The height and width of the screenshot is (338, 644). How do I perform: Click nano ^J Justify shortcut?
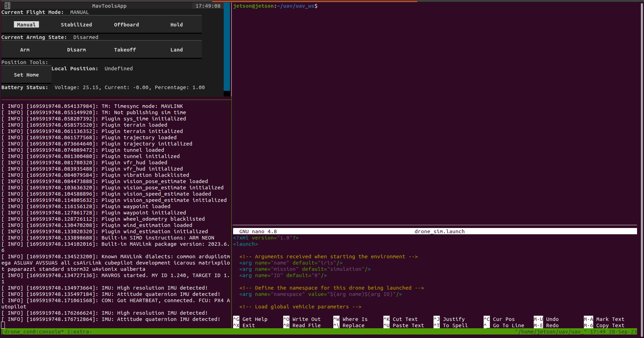click(449, 319)
